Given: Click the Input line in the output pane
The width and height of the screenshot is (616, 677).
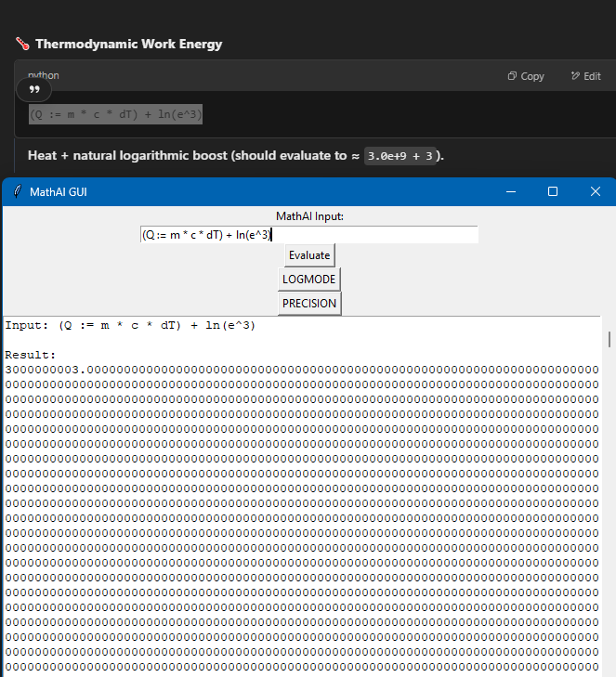Looking at the screenshot, I should 130,326.
